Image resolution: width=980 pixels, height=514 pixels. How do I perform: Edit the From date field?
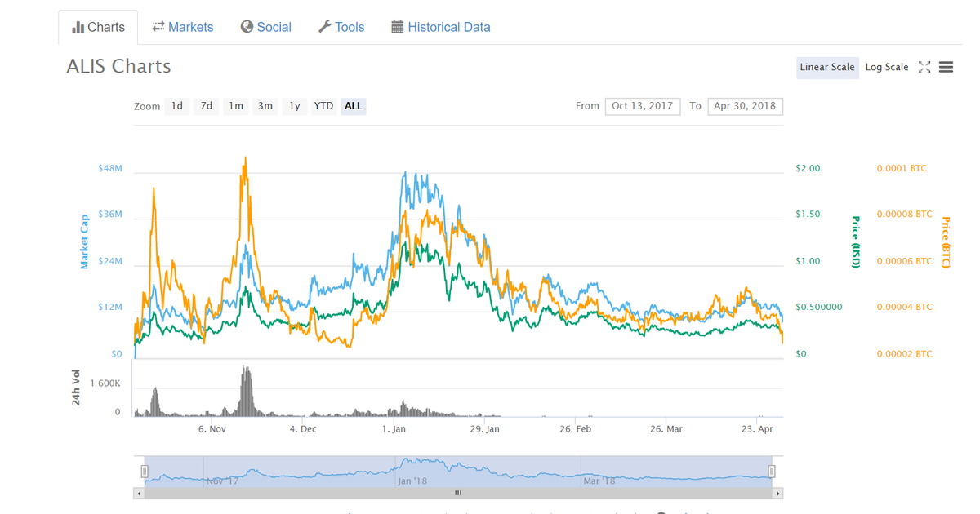coord(643,106)
